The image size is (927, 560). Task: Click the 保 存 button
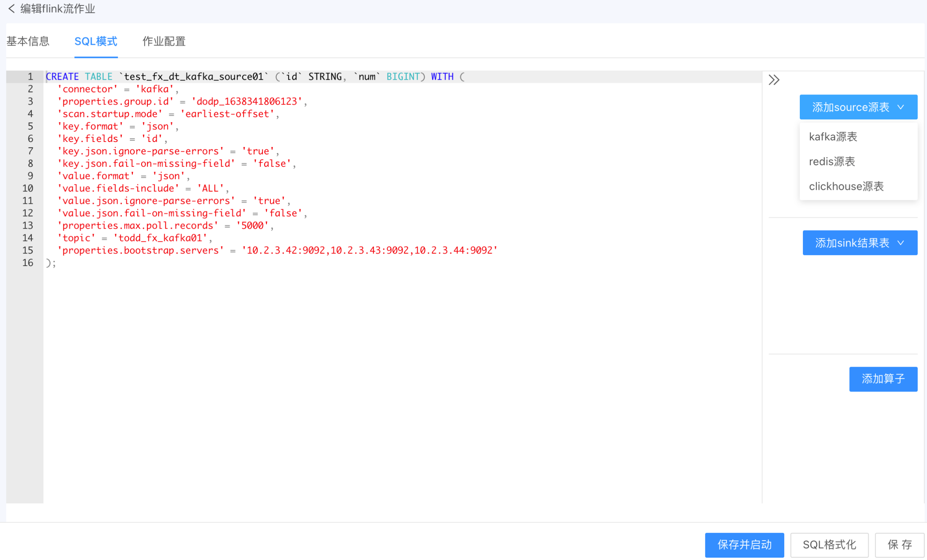pyautogui.click(x=899, y=545)
